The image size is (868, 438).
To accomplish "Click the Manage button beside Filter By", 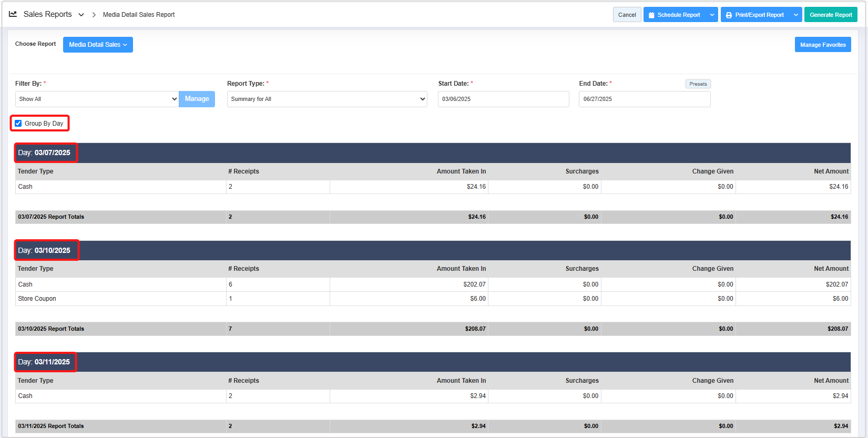I will coord(197,99).
